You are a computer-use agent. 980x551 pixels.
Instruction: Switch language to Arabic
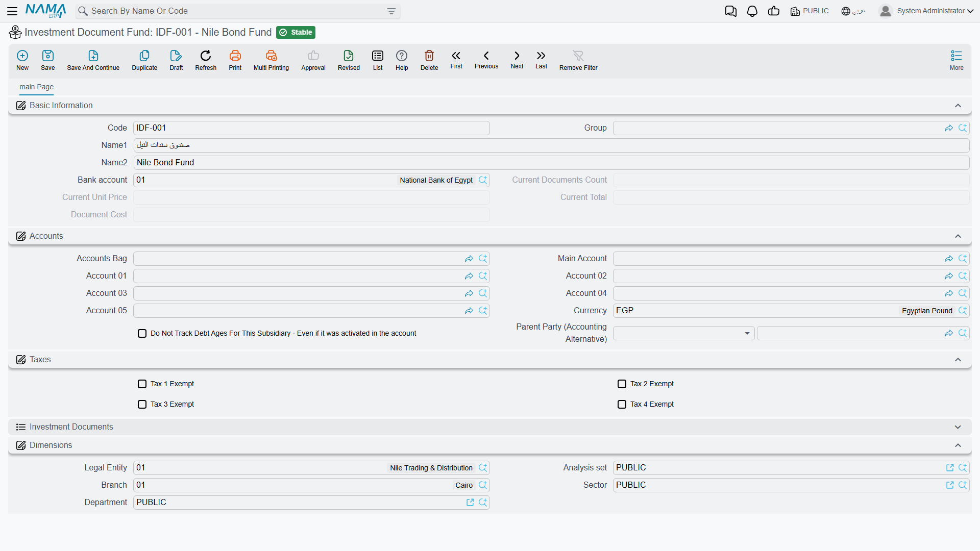(853, 11)
